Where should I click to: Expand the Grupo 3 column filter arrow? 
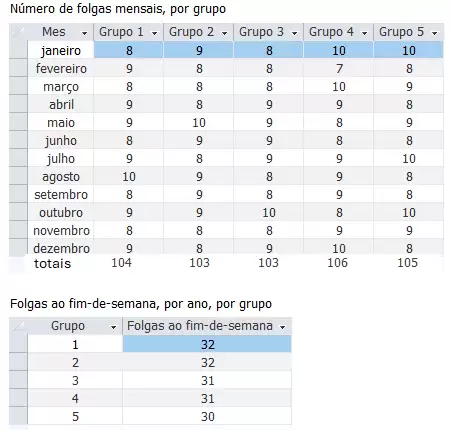coord(294,33)
